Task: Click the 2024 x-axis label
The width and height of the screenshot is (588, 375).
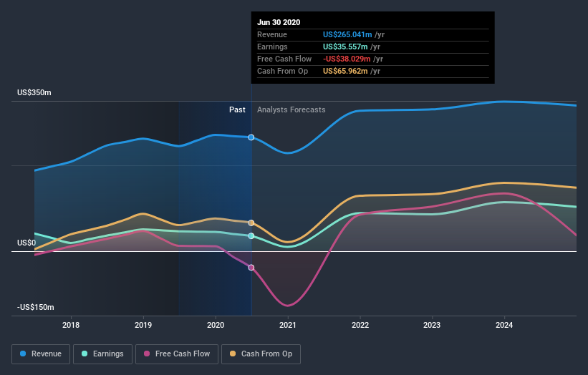Action: (x=504, y=325)
